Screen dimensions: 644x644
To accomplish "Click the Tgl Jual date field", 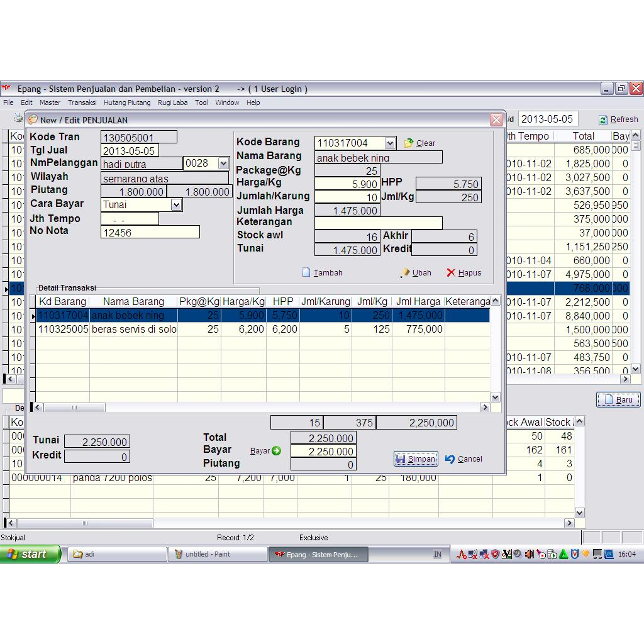I will click(x=130, y=150).
